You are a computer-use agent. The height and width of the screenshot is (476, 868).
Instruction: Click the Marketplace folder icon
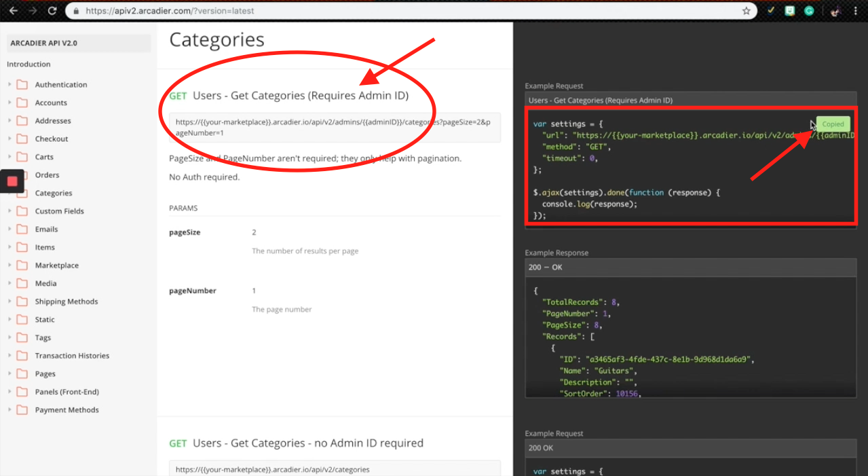(x=22, y=266)
